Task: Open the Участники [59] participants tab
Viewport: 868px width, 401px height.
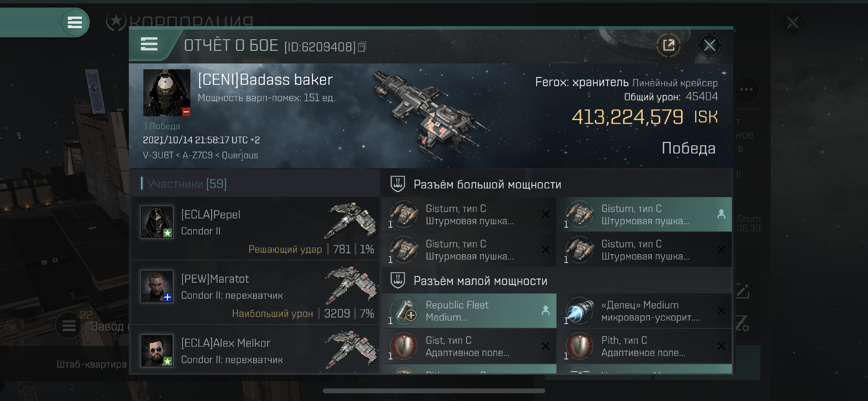Action: [x=185, y=184]
